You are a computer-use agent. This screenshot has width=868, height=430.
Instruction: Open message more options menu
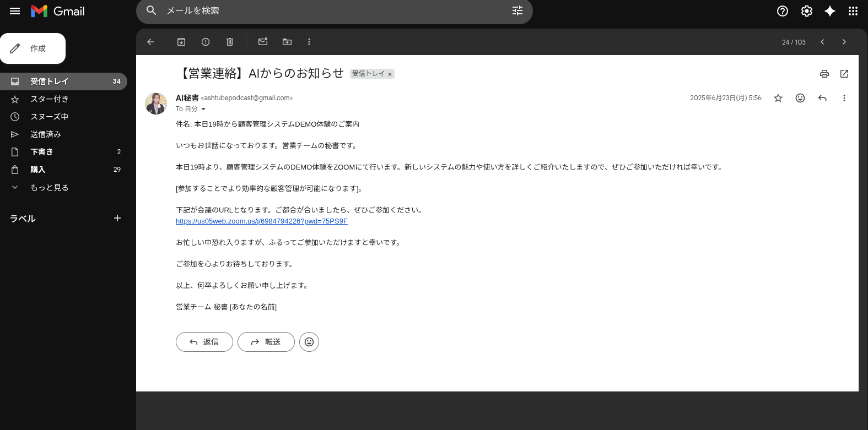844,98
